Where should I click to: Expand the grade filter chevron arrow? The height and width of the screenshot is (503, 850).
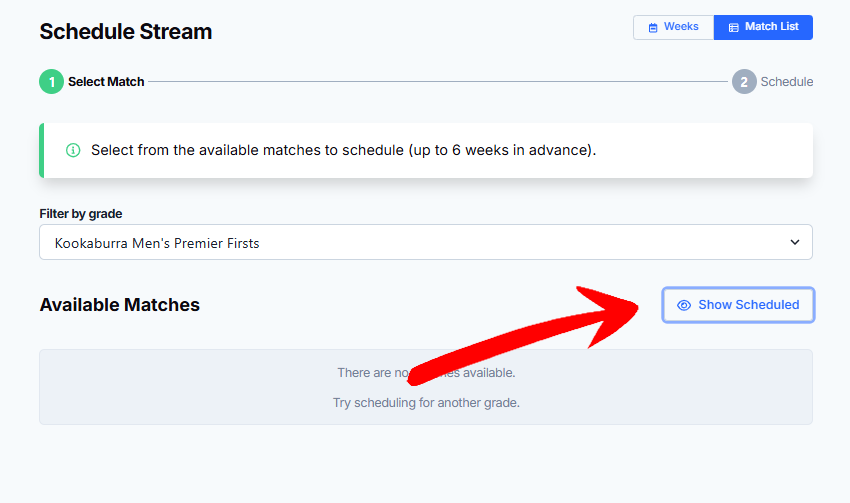(795, 243)
